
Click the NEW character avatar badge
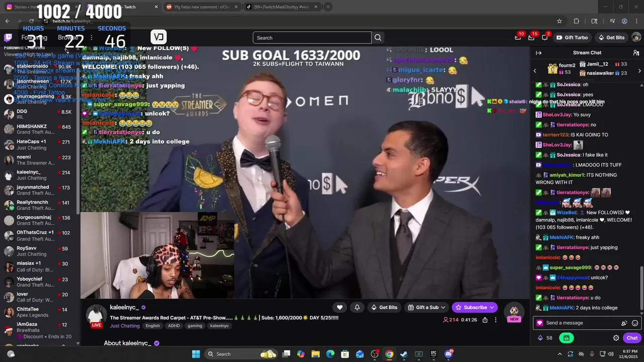pyautogui.click(x=514, y=313)
